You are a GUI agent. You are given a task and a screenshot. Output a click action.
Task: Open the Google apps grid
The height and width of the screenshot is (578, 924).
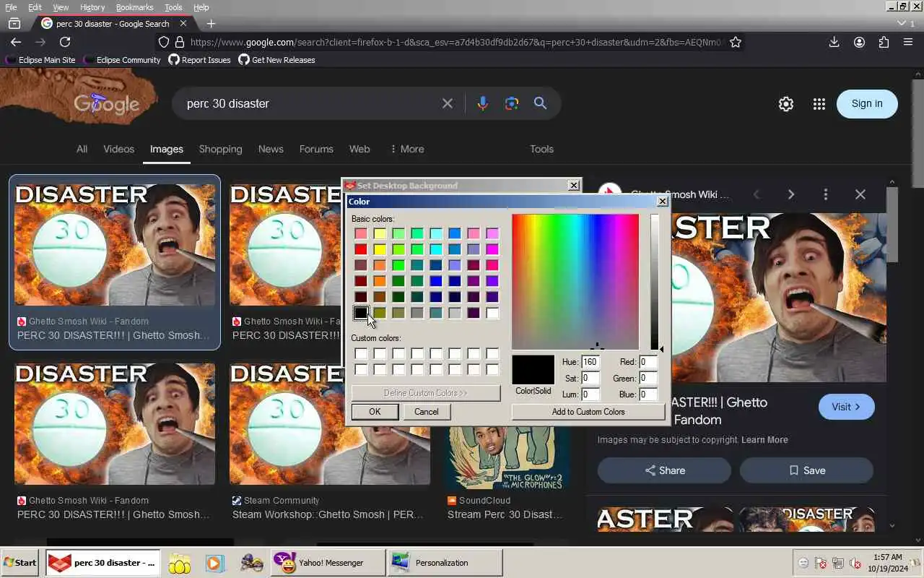tap(819, 104)
